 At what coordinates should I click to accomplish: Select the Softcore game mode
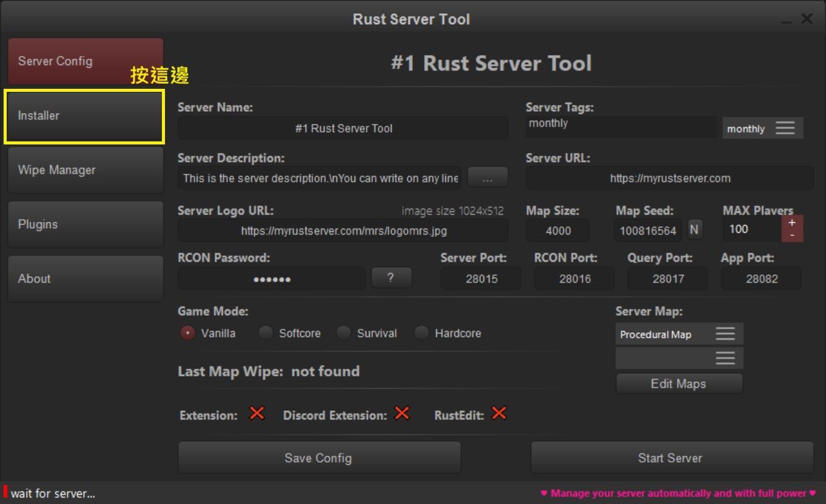(265, 332)
